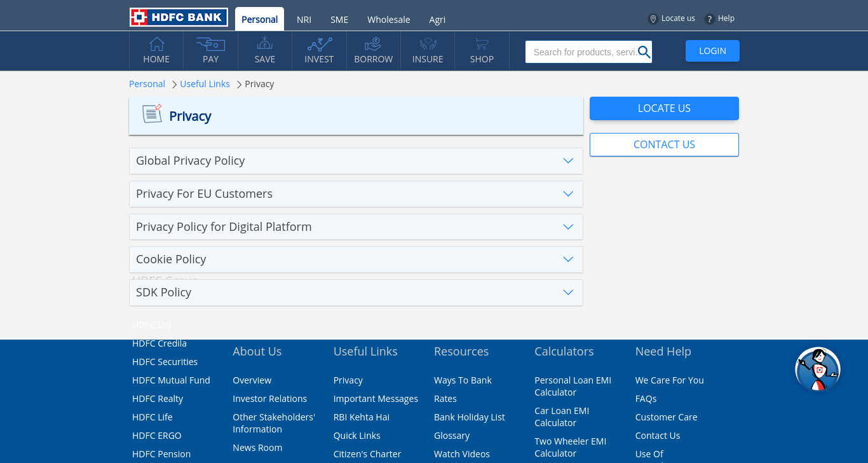Switch to the Agri tab
Image resolution: width=868 pixels, height=463 pixels.
[437, 20]
